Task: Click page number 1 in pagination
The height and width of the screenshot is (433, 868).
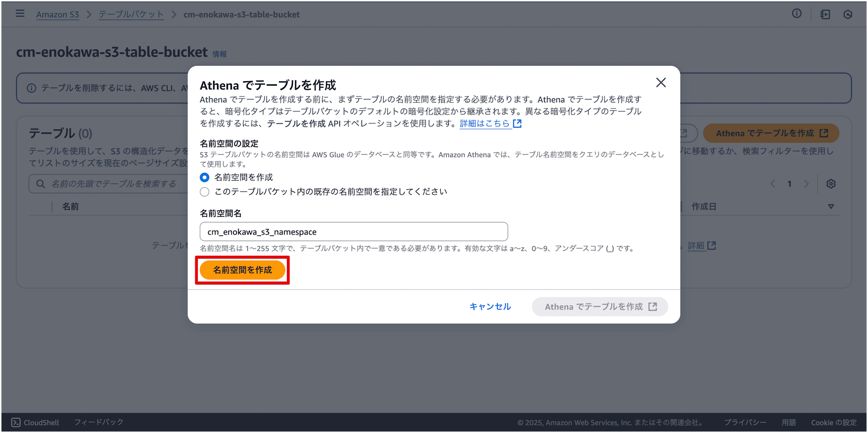Action: click(x=789, y=184)
